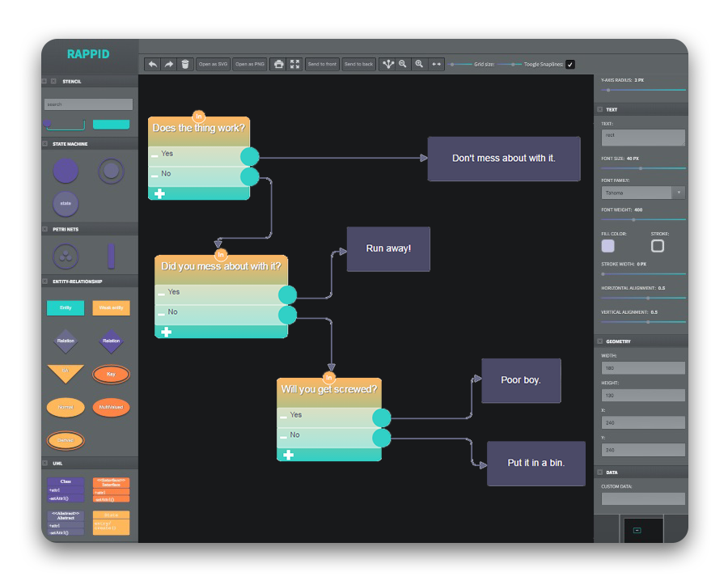728x585 pixels.
Task: Enable the Toggle Snaplines checkbox
Action: tap(569, 63)
